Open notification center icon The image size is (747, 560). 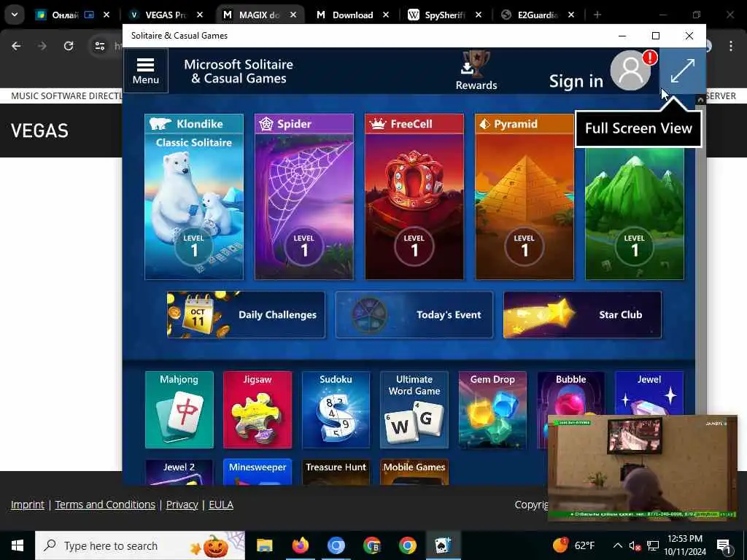coord(724,545)
